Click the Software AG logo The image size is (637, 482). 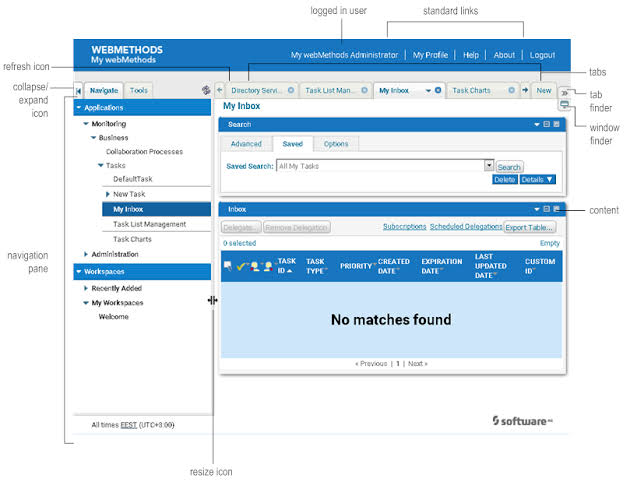522,421
